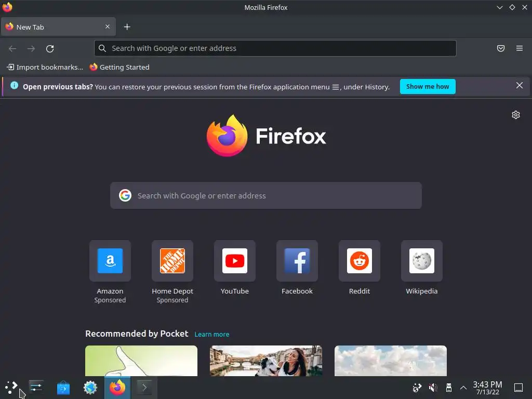Go back with the back arrow
Screen dimensions: 532x399
(x=12, y=48)
